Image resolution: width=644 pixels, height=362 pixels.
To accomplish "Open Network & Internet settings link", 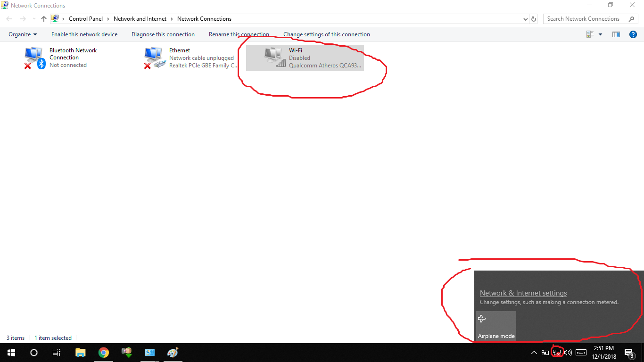I will (523, 293).
